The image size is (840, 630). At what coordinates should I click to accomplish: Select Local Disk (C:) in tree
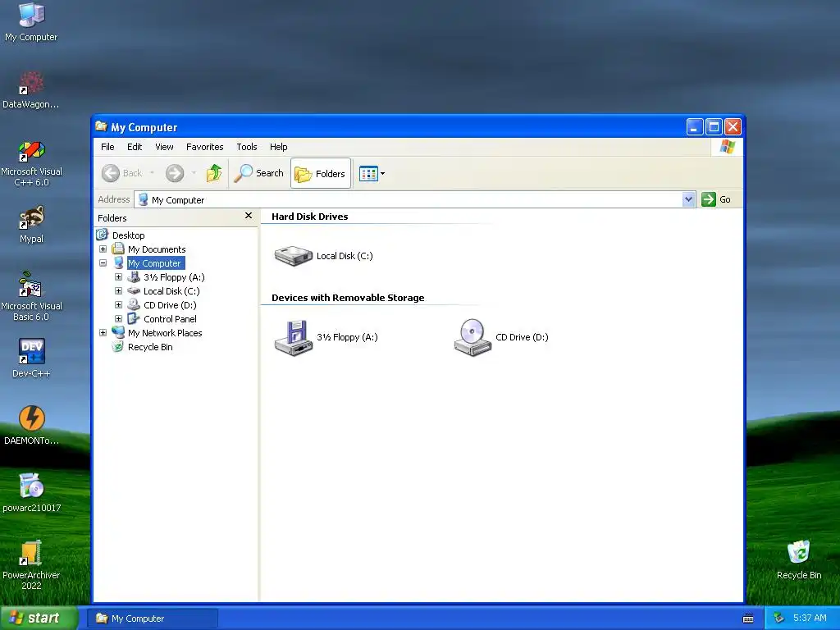coord(171,291)
